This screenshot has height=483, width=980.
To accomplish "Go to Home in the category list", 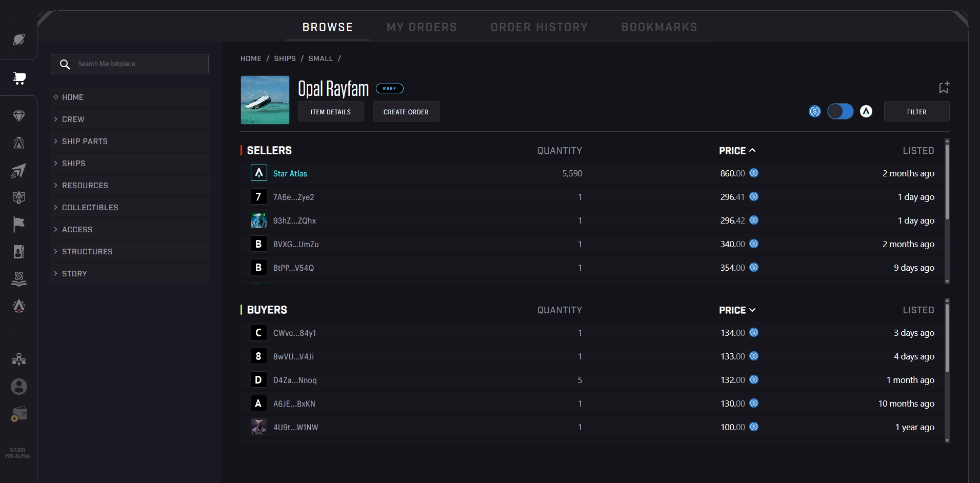I will coord(130,97).
